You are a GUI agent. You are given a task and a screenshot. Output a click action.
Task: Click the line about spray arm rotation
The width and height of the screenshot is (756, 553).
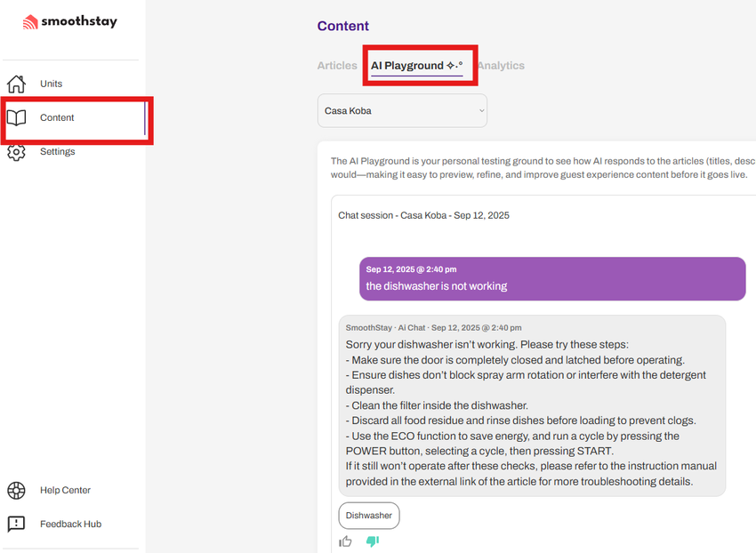pyautogui.click(x=526, y=382)
